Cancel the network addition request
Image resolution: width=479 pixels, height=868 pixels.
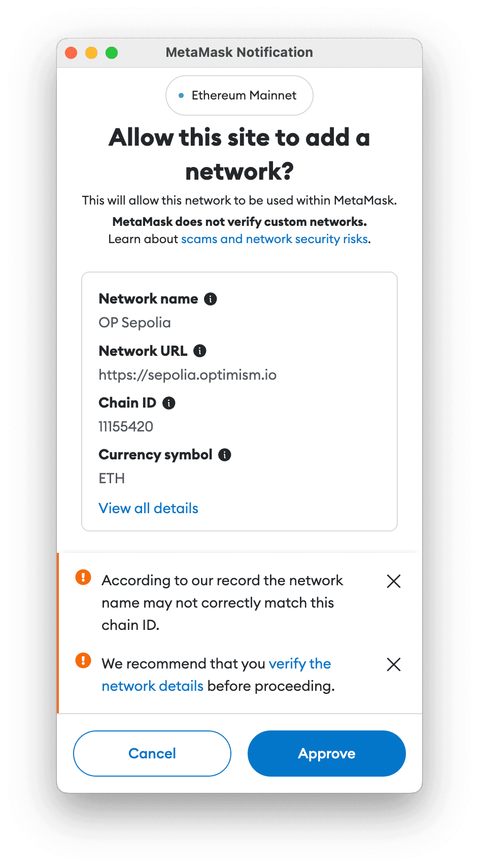click(152, 754)
